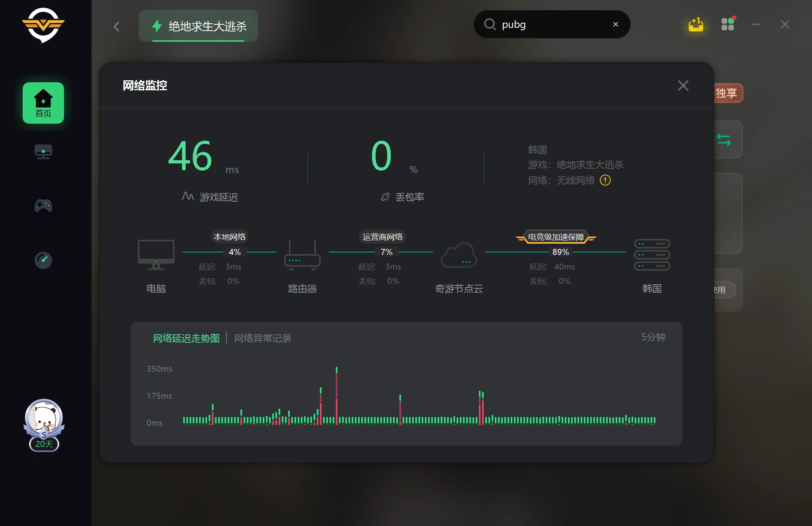The width and height of the screenshot is (812, 526).
Task: Open the colorful apps grid menu
Action: [728, 24]
